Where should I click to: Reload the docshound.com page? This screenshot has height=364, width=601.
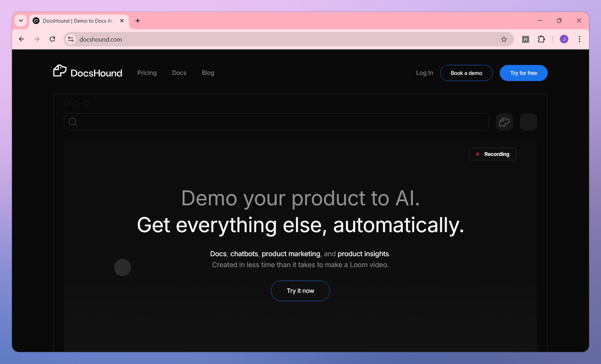[52, 39]
